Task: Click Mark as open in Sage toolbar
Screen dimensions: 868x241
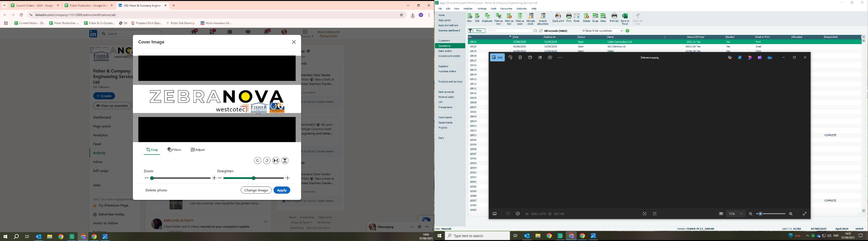Action: pyautogui.click(x=520, y=19)
